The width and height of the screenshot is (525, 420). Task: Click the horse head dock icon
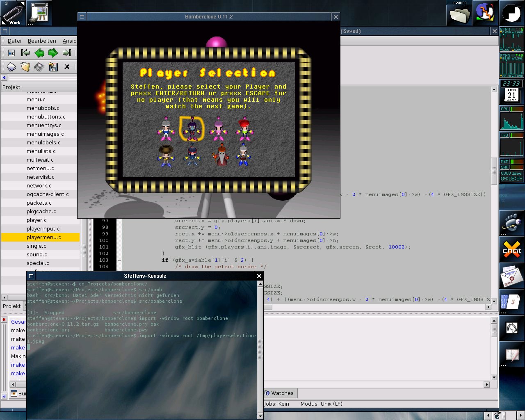(512, 329)
